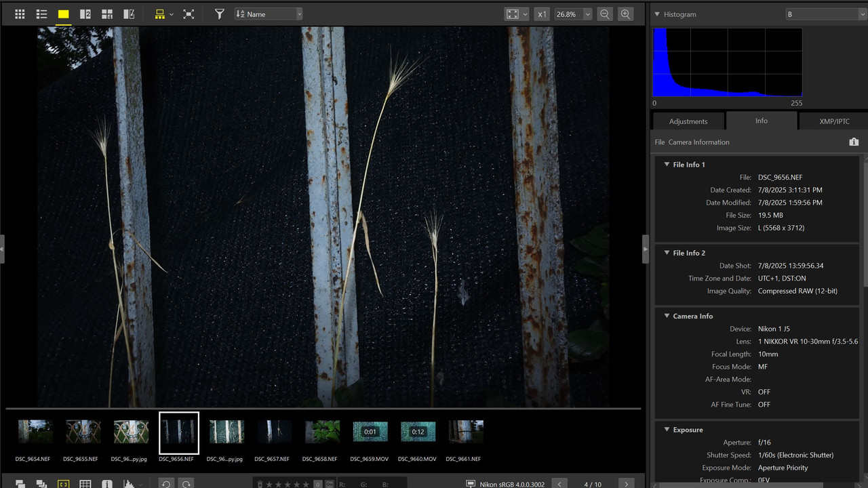Viewport: 868px width, 488px height.
Task: Select the DSC_9654.NEF thumbnail
Action: pos(35,432)
